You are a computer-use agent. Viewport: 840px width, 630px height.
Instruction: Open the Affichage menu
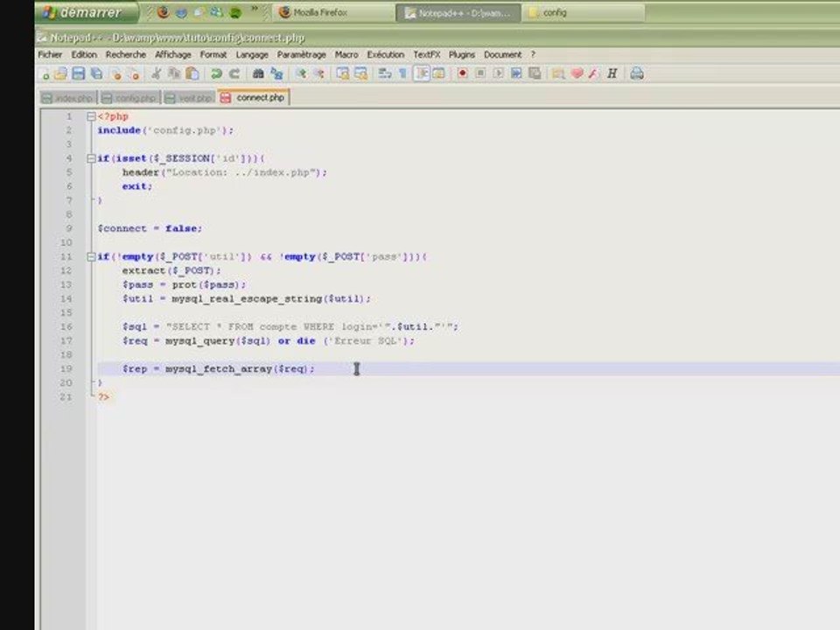(x=173, y=54)
